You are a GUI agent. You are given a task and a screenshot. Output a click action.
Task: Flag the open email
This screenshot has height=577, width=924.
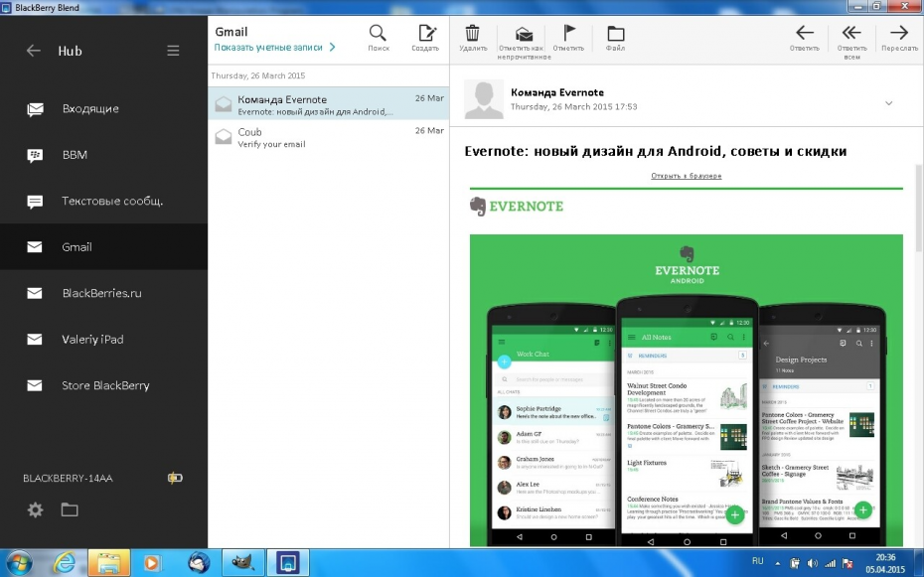(x=569, y=35)
